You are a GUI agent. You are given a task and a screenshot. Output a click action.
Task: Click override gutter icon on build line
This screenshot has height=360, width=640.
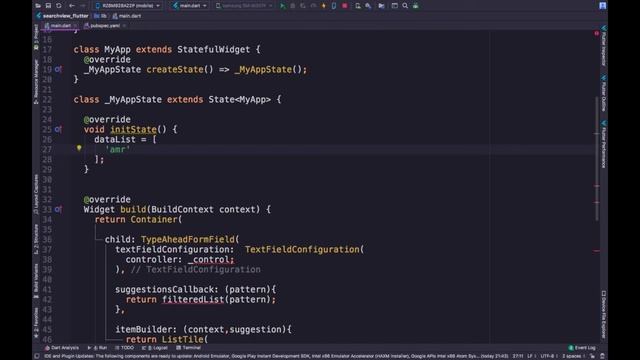(58, 209)
